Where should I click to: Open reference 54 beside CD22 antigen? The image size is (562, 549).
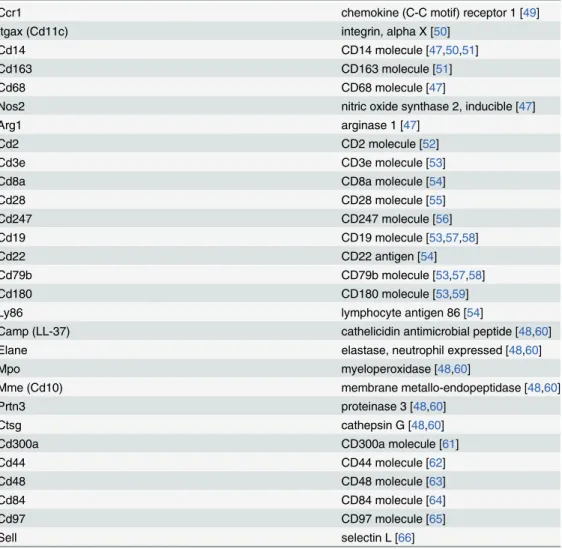coord(427,257)
